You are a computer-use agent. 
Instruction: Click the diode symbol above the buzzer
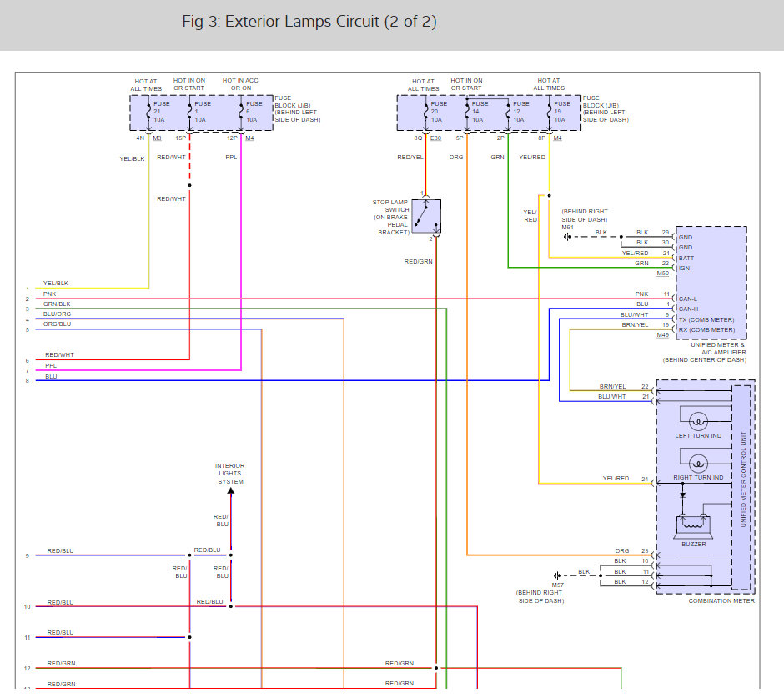point(682,495)
